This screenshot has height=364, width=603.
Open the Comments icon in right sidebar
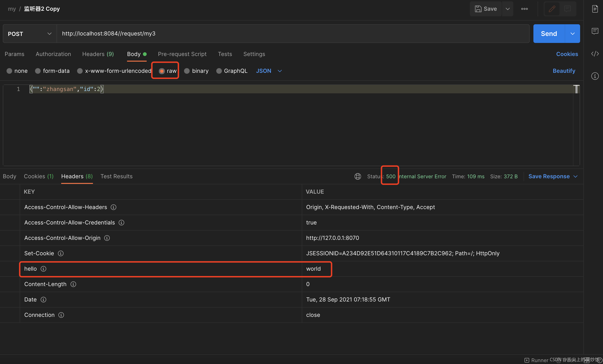coord(595,31)
